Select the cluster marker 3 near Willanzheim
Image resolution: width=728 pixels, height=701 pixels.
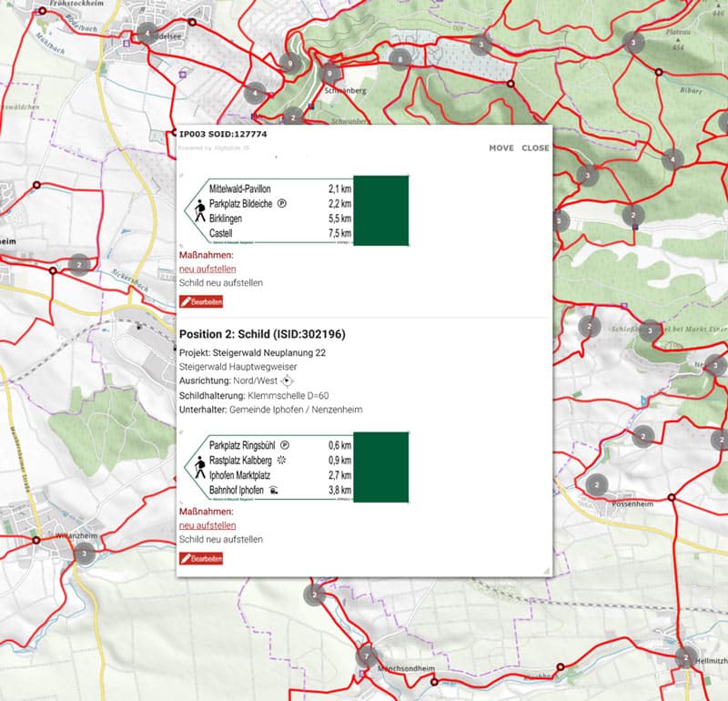[x=85, y=554]
